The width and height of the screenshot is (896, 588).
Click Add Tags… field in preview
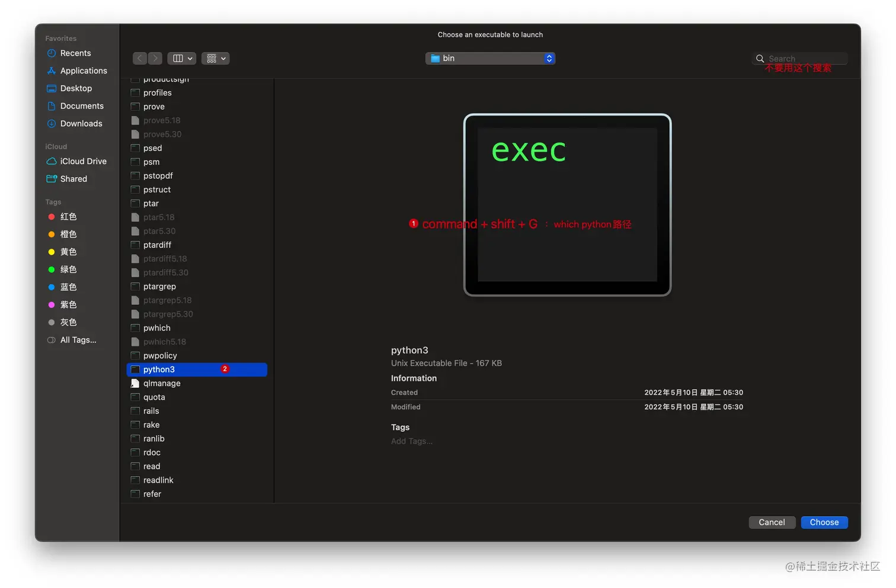click(x=412, y=441)
